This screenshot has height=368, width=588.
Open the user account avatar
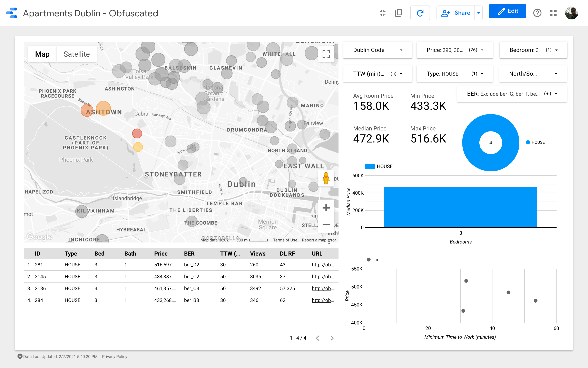(571, 13)
